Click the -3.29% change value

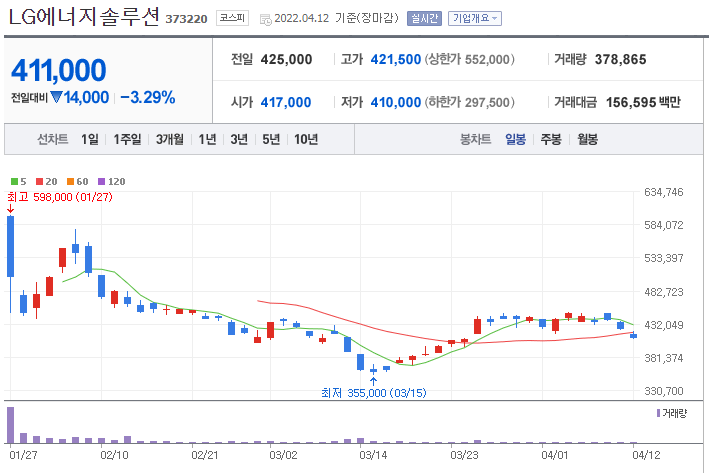coord(148,97)
